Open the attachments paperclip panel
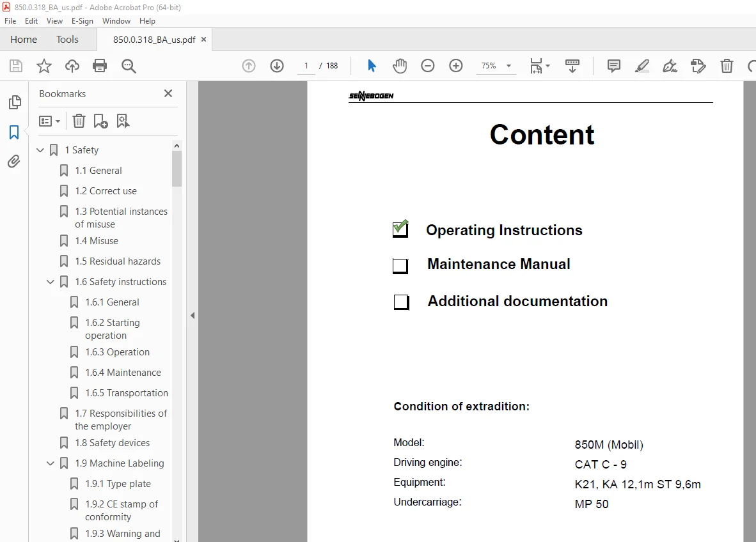Viewport: 756px width, 542px height. 14,161
